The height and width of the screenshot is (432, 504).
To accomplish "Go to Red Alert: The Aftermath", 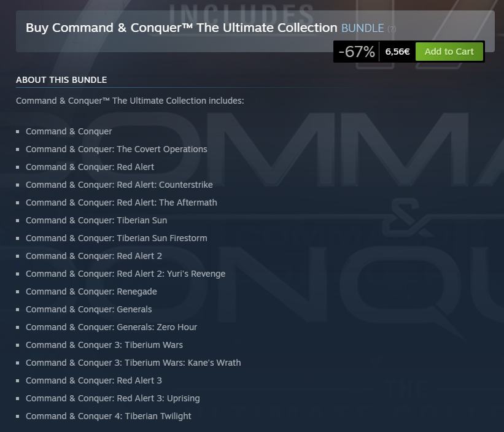I will tap(121, 202).
